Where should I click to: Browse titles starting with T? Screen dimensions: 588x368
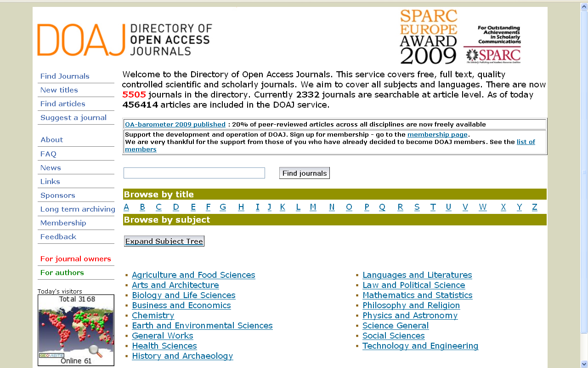[433, 207]
